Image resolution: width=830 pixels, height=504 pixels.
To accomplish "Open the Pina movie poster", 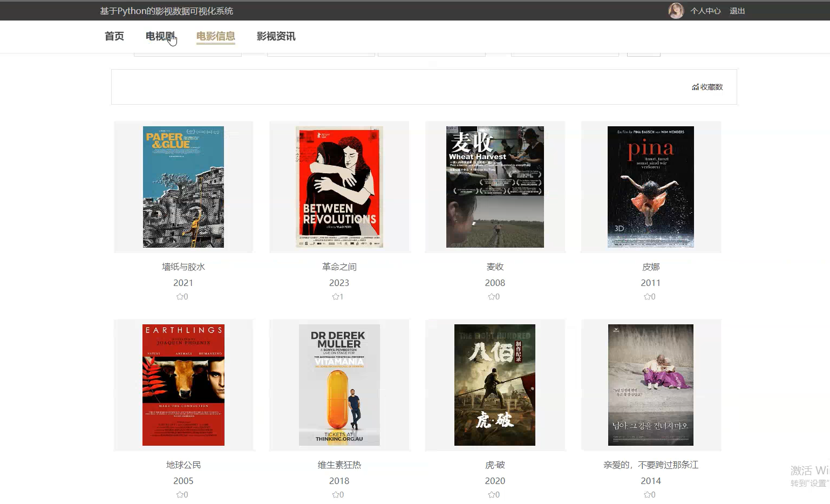I will pyautogui.click(x=651, y=187).
